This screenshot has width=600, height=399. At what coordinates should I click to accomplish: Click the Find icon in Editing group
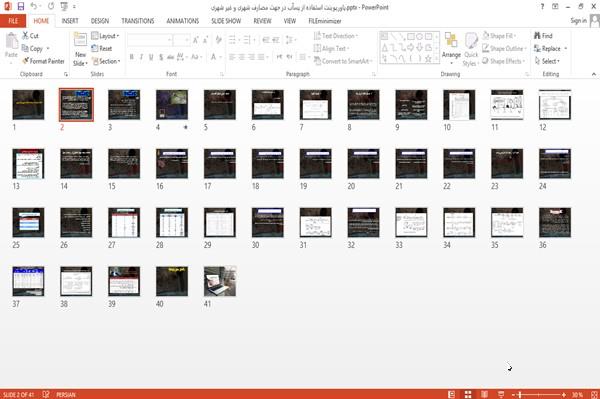pyautogui.click(x=537, y=36)
